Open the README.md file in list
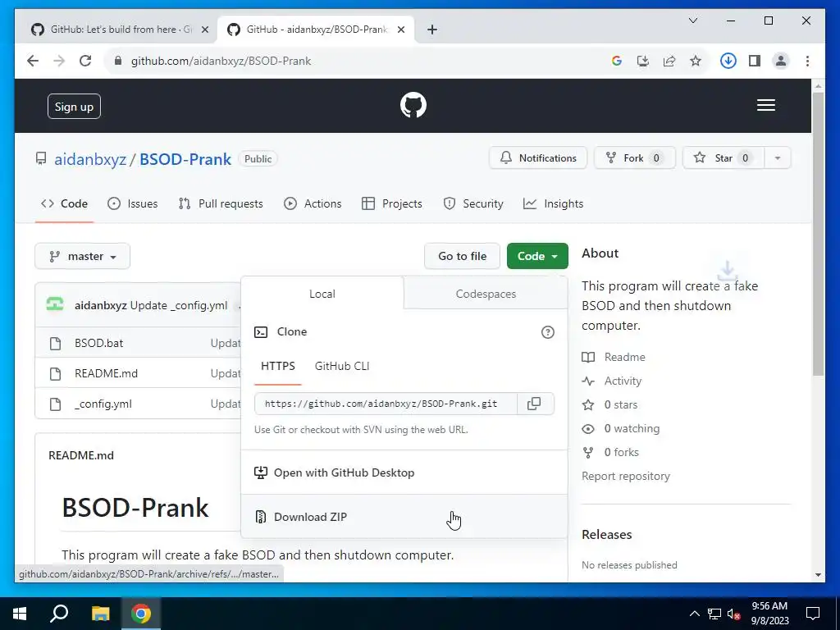 tap(106, 373)
